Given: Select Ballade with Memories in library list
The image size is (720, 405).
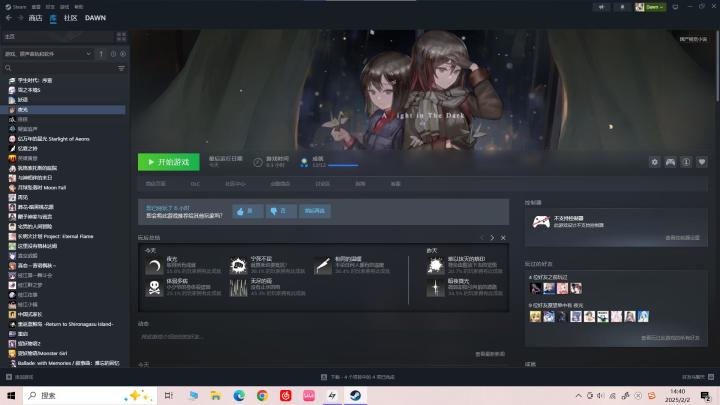Looking at the screenshot, I should 68,363.
